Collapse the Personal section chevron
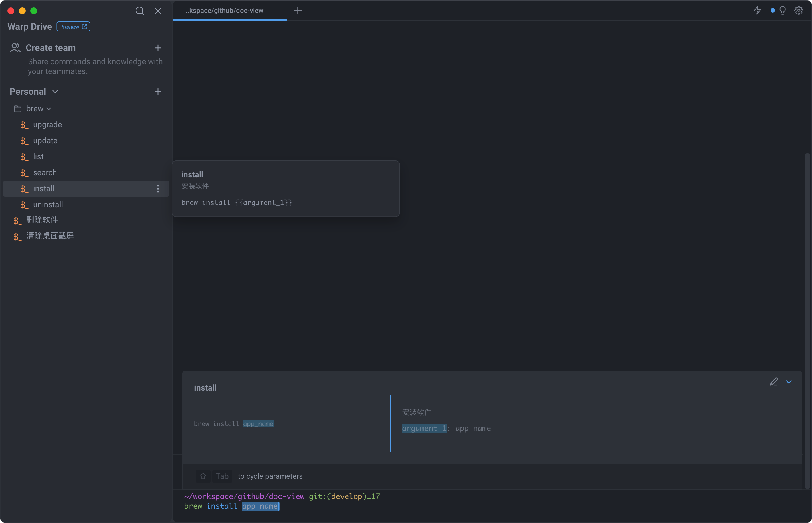Screen dimensions: 812x523 (x=55, y=92)
